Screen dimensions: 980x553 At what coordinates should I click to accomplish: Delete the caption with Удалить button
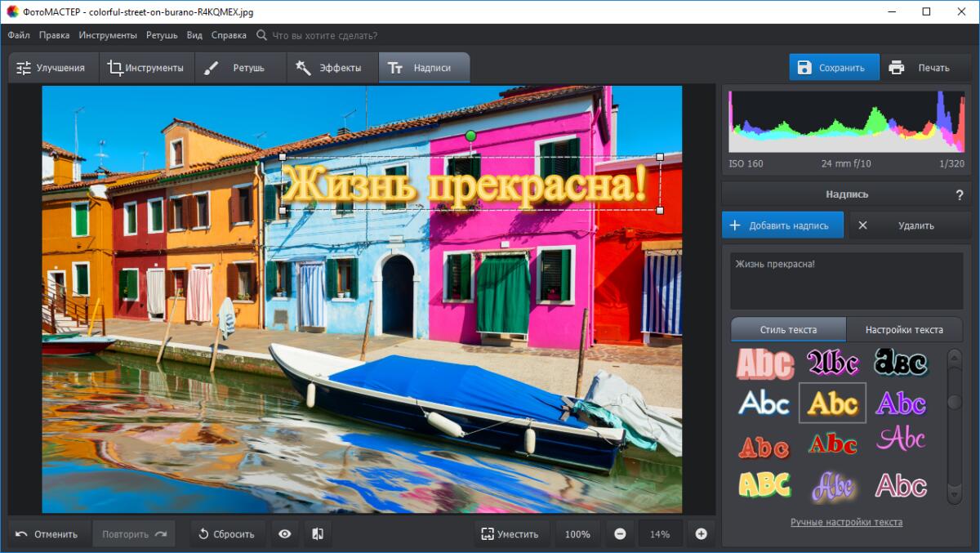tap(906, 225)
